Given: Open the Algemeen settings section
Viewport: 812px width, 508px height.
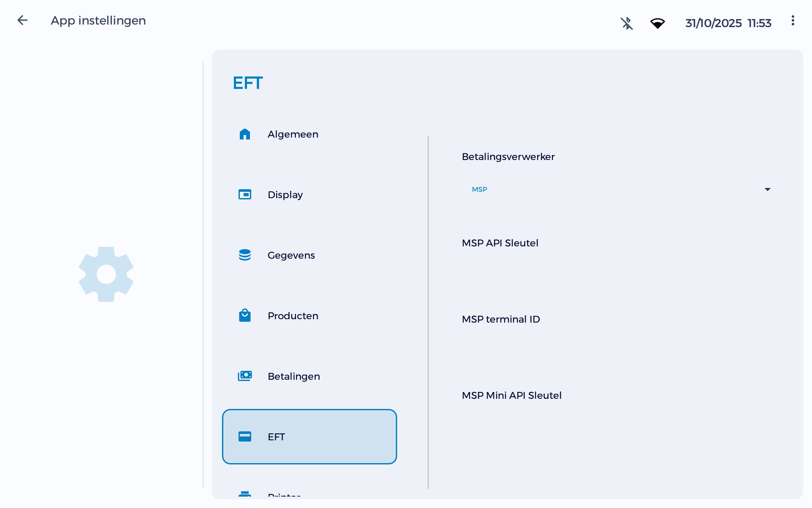Looking at the screenshot, I should [x=293, y=134].
